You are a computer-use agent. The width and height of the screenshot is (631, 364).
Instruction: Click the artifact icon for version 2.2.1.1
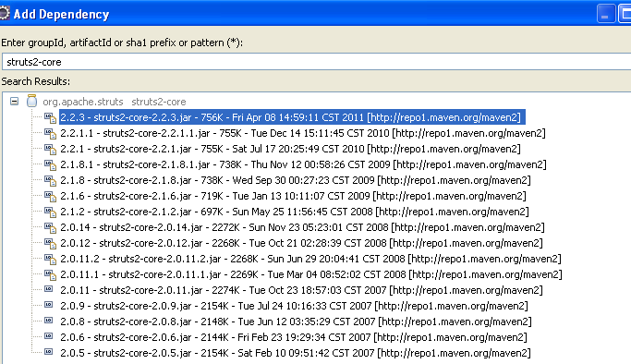pos(50,133)
